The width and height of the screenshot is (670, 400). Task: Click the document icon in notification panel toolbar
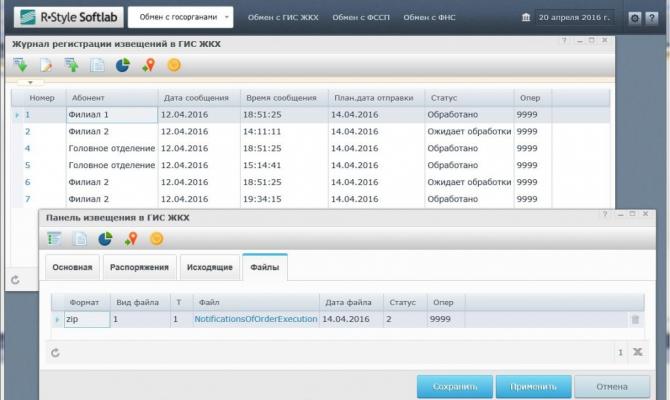80,238
